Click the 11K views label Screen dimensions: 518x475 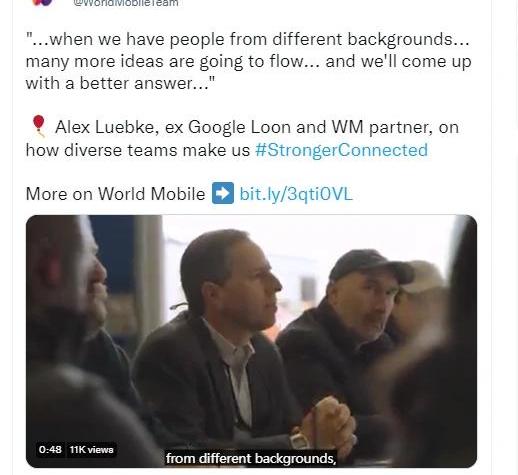tap(92, 450)
